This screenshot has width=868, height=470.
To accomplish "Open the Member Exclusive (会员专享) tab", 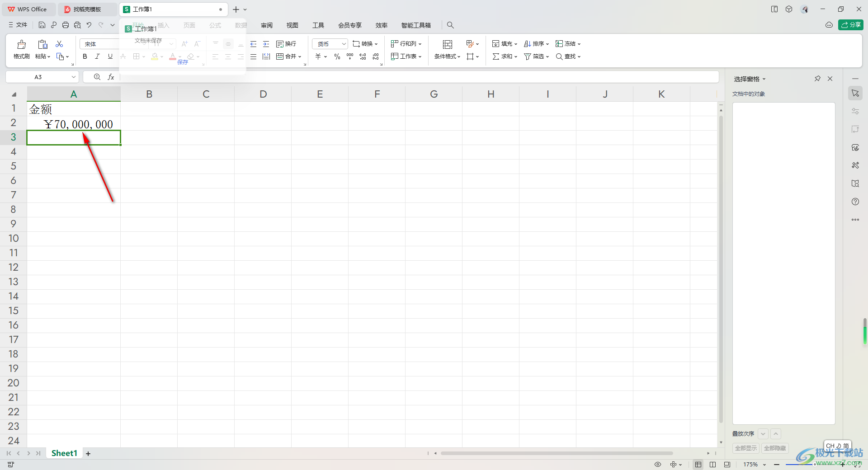I will point(350,25).
